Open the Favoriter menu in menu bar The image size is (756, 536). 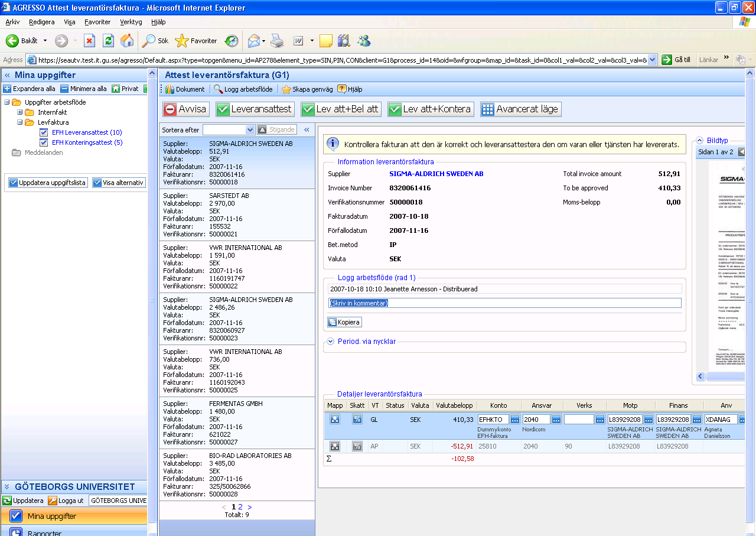[x=97, y=22]
